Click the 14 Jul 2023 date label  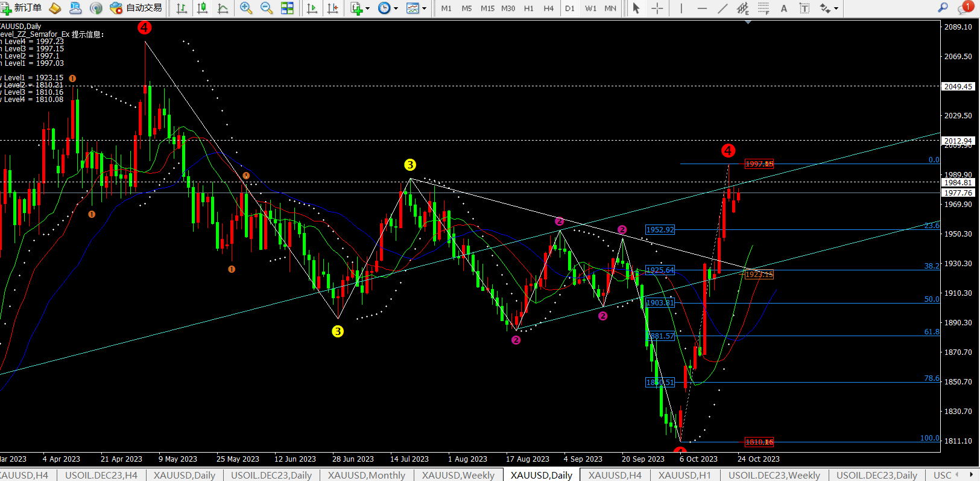tap(409, 459)
